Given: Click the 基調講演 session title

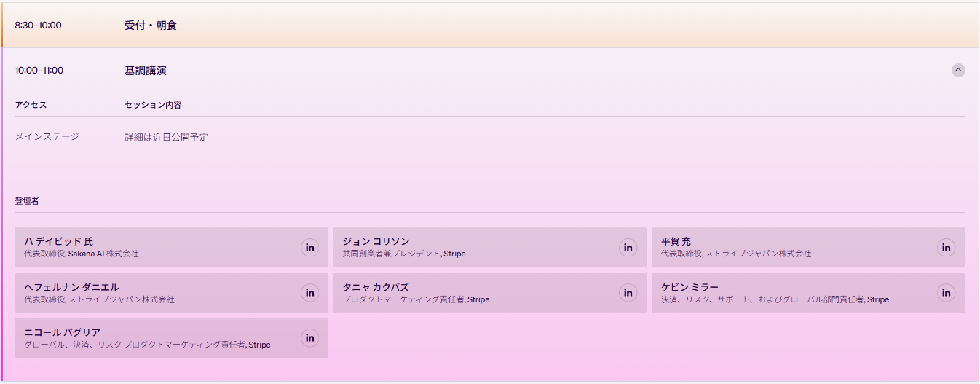Looking at the screenshot, I should tap(146, 71).
